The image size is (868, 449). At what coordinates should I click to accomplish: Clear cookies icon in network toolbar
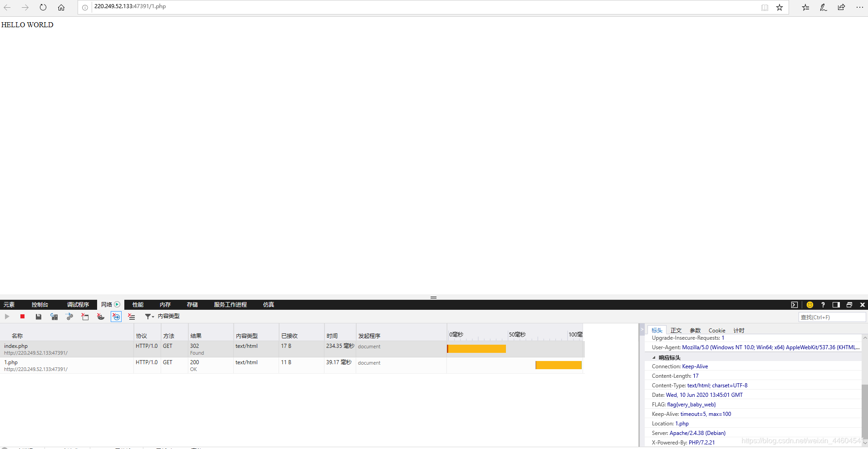pyautogui.click(x=101, y=317)
